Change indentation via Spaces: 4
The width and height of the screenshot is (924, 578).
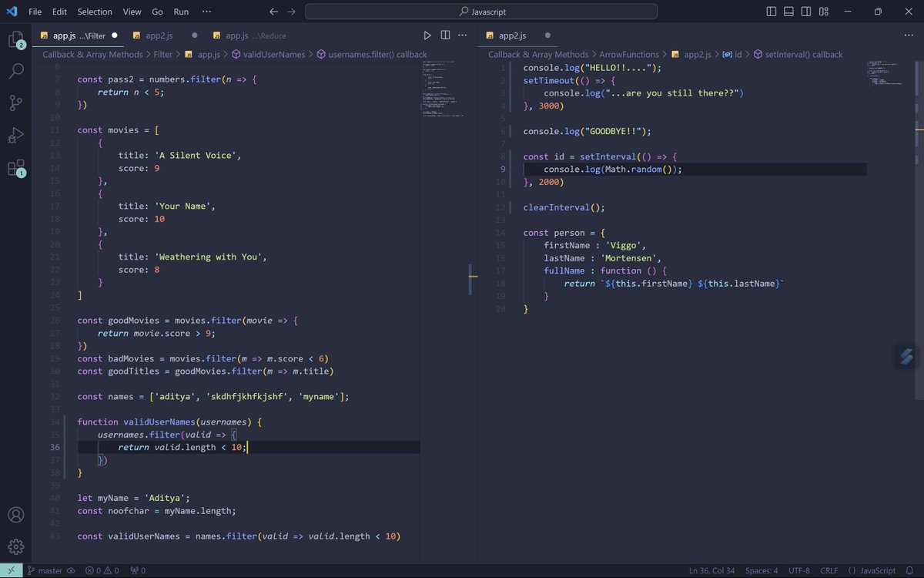point(762,570)
